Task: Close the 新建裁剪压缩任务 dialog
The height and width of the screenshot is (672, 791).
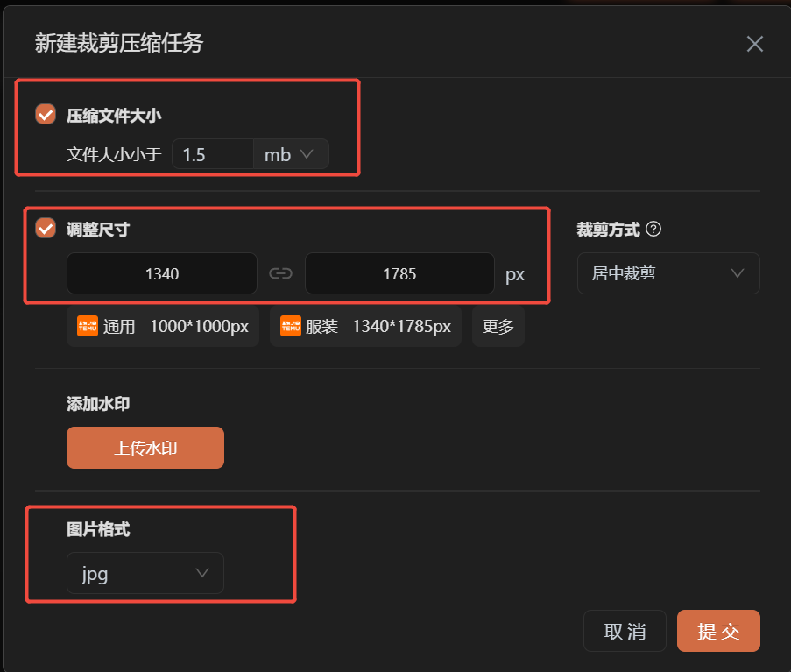Action: tap(755, 44)
